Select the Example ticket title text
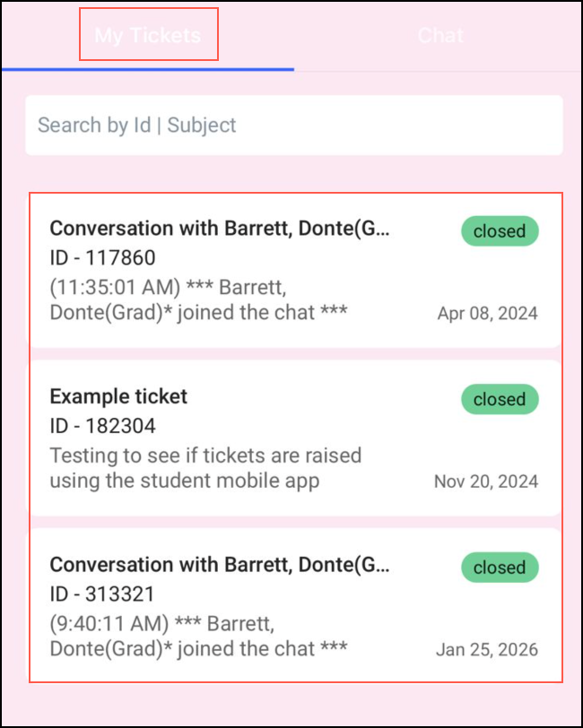Screen dimensions: 583x728 pyautogui.click(x=118, y=396)
